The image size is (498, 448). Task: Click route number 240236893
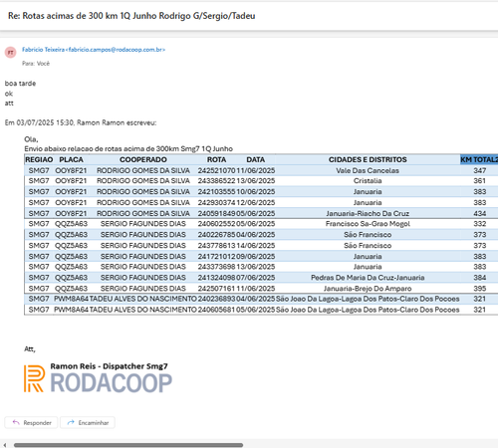click(216, 299)
